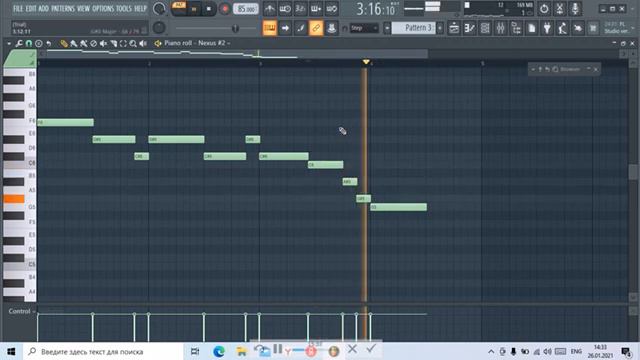
Task: Click the record button
Action: (x=224, y=9)
